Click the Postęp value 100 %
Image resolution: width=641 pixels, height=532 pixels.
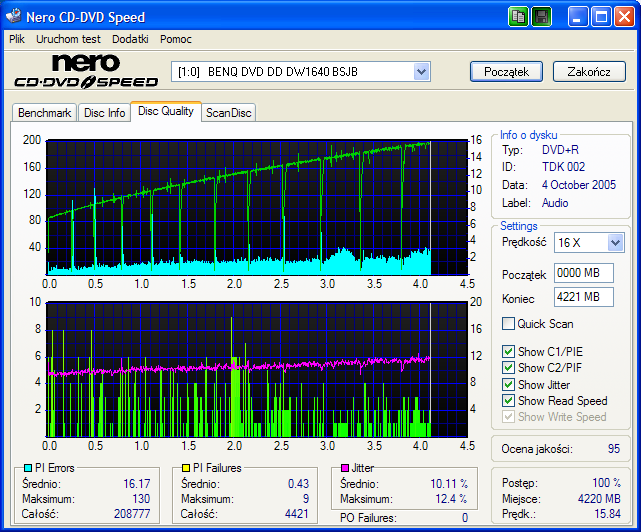coord(606,483)
